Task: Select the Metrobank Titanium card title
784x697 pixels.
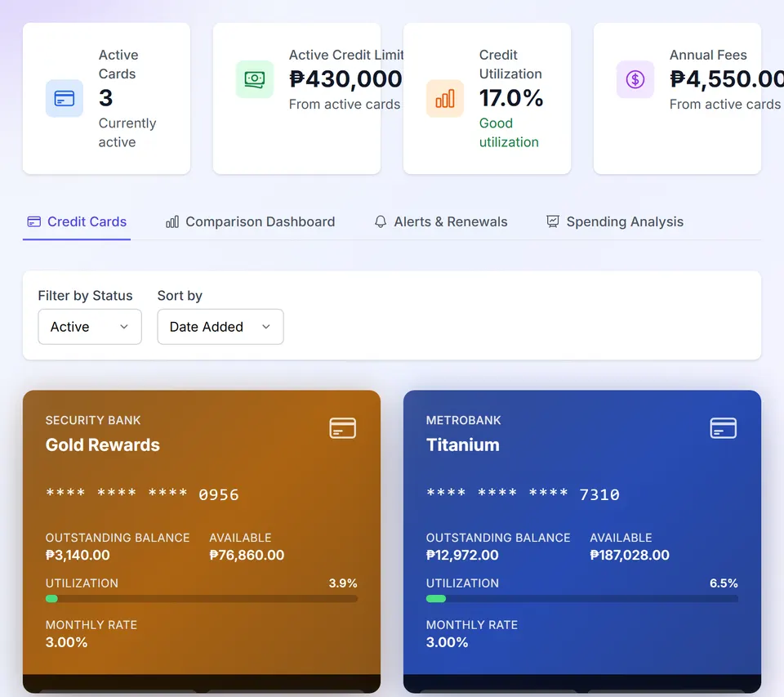Action: click(x=462, y=445)
